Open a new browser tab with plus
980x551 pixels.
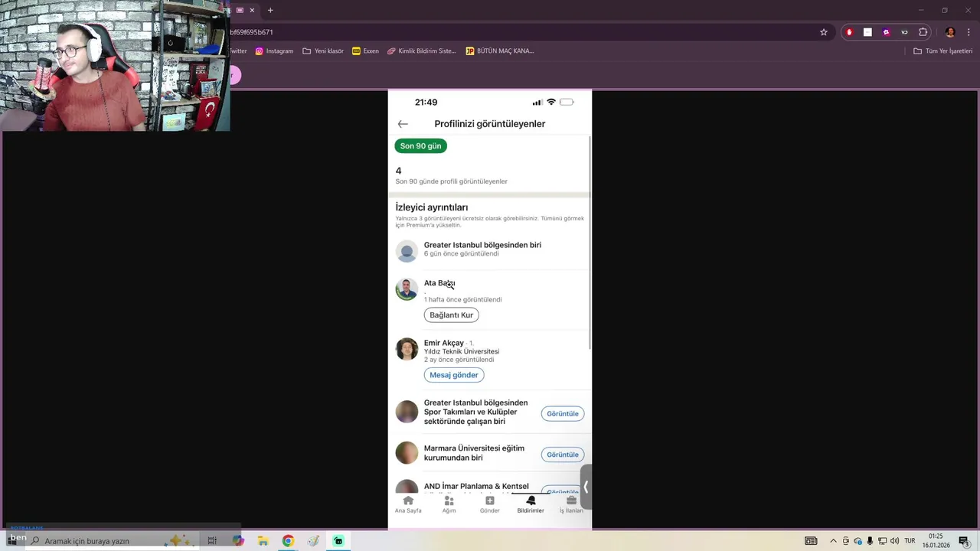coord(270,11)
